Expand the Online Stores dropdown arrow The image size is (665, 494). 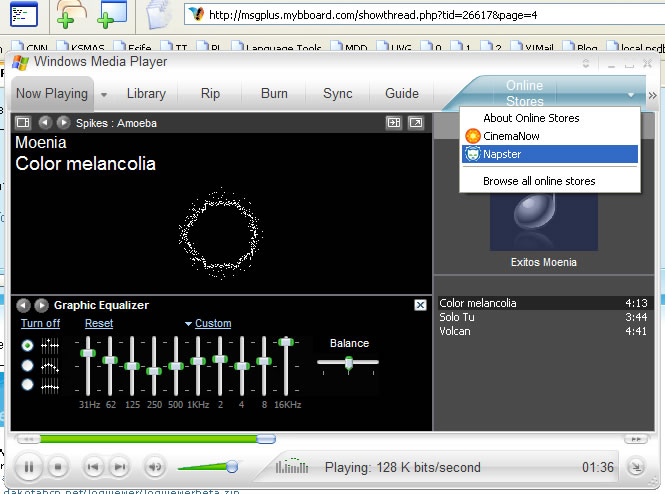point(631,94)
